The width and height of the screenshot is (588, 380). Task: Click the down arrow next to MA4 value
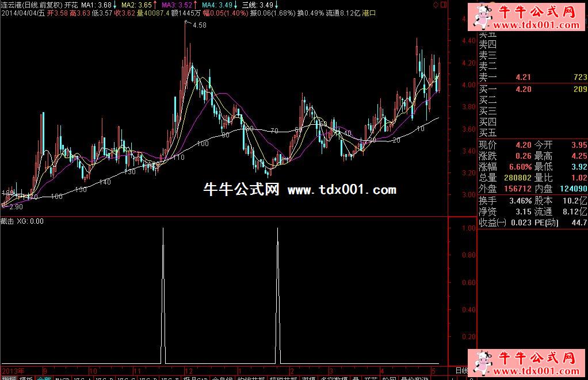(236, 5)
